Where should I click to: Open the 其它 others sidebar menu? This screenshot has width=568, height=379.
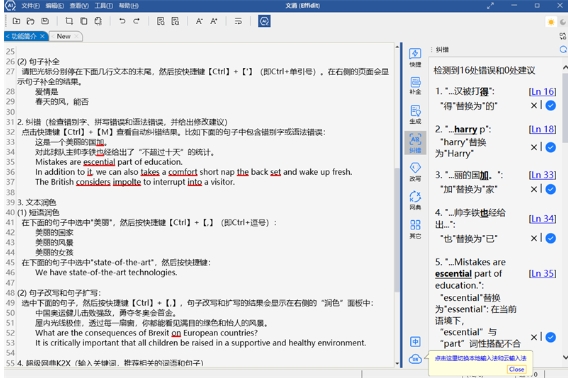pyautogui.click(x=415, y=229)
